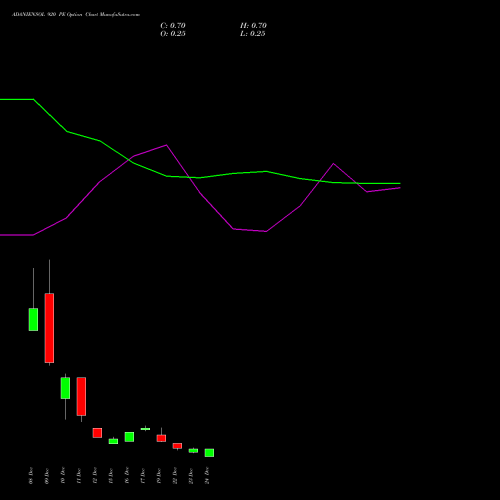Click the close value C: 0.70
Screen dimensions: 500x500
coord(173,26)
